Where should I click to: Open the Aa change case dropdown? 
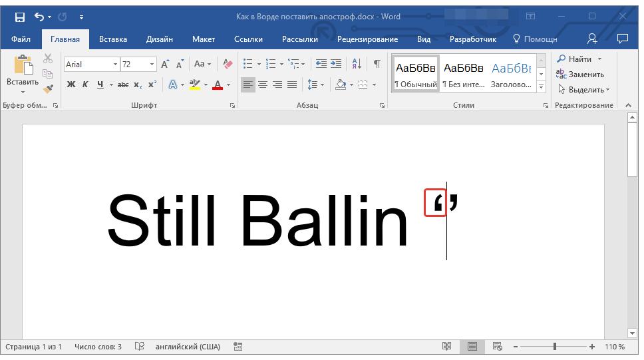tap(202, 64)
